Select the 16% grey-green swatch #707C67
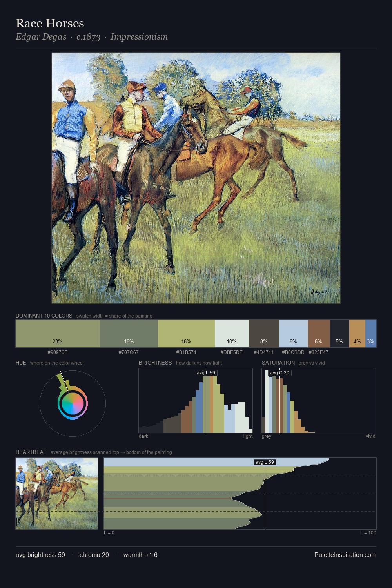Image resolution: width=392 pixels, height=588 pixels. point(129,334)
